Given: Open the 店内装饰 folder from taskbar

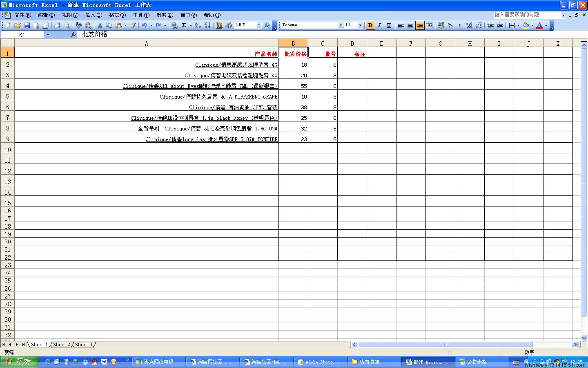Looking at the screenshot, I should [374, 362].
